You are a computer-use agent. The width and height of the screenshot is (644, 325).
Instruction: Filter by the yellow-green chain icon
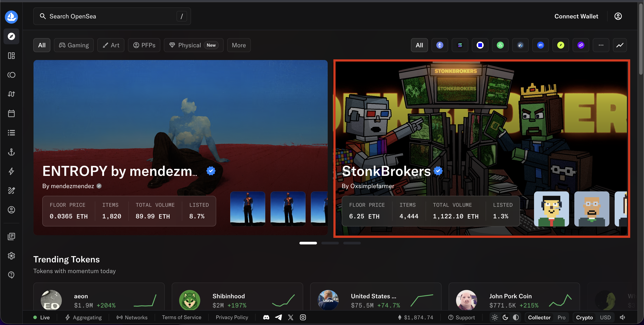click(561, 45)
